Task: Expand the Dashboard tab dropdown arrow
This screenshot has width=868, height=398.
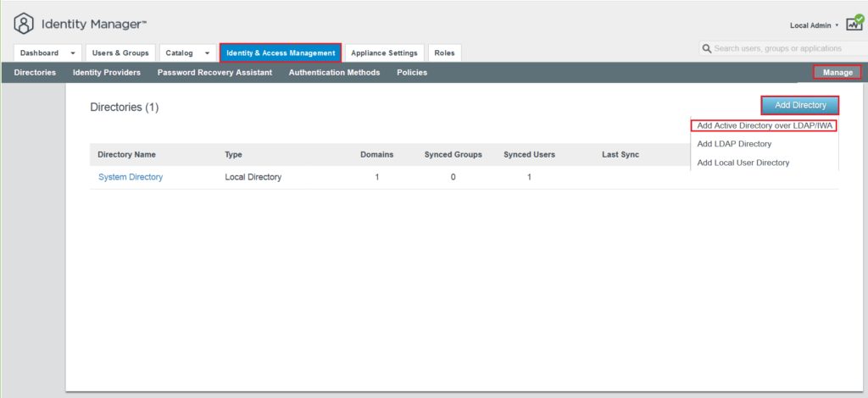Action: point(73,53)
